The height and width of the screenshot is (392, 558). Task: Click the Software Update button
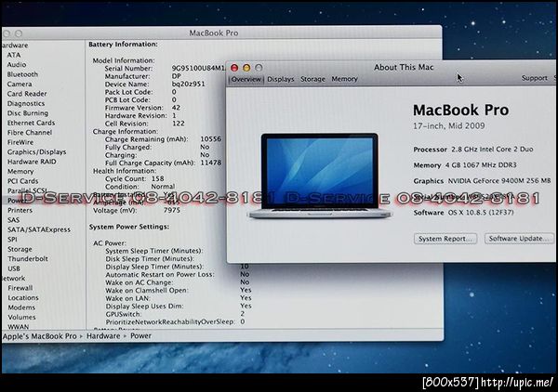[519, 239]
